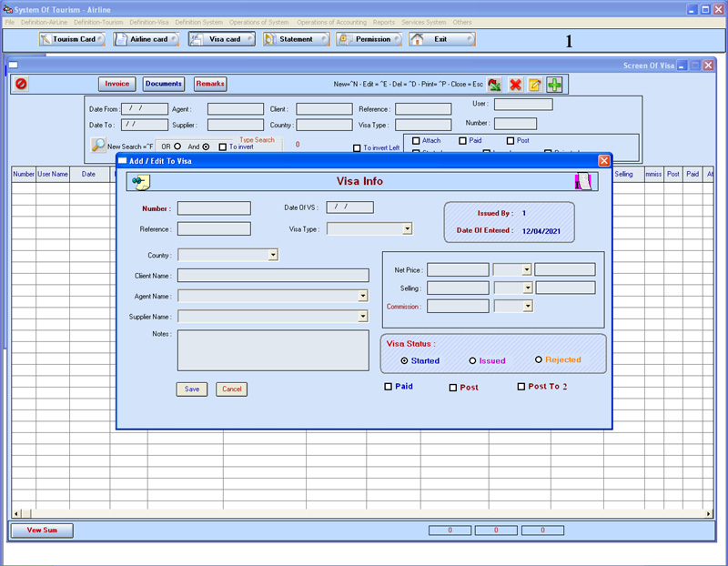This screenshot has height=566, width=728.
Task: Click the Client Name input field
Action: pos(273,275)
